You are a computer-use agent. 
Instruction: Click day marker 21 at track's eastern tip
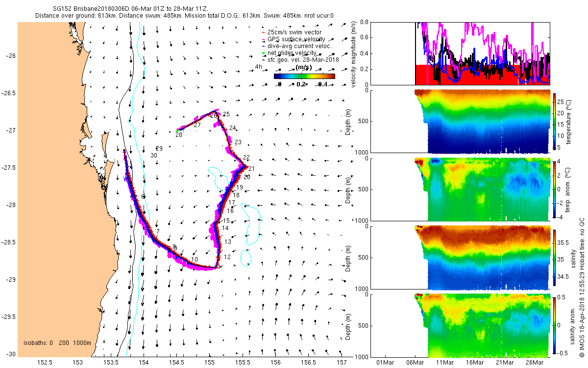click(251, 169)
